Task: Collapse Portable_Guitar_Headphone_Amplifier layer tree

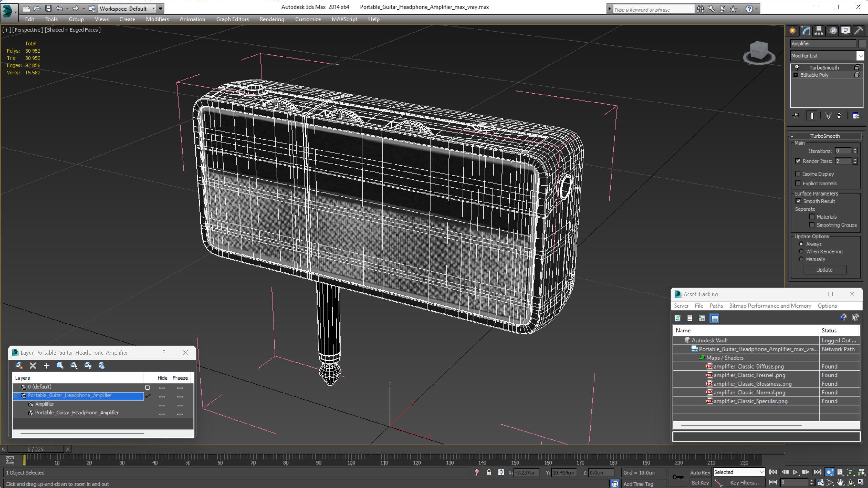Action: (x=16, y=395)
